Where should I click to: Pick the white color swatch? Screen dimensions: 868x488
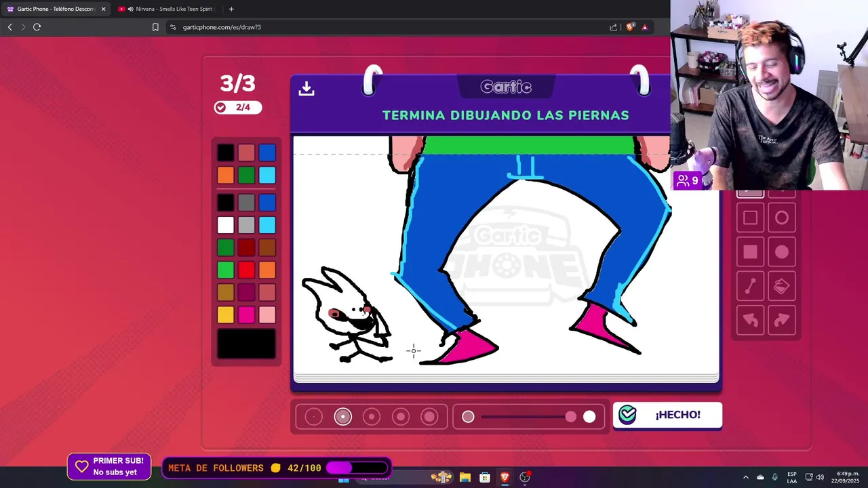(226, 225)
